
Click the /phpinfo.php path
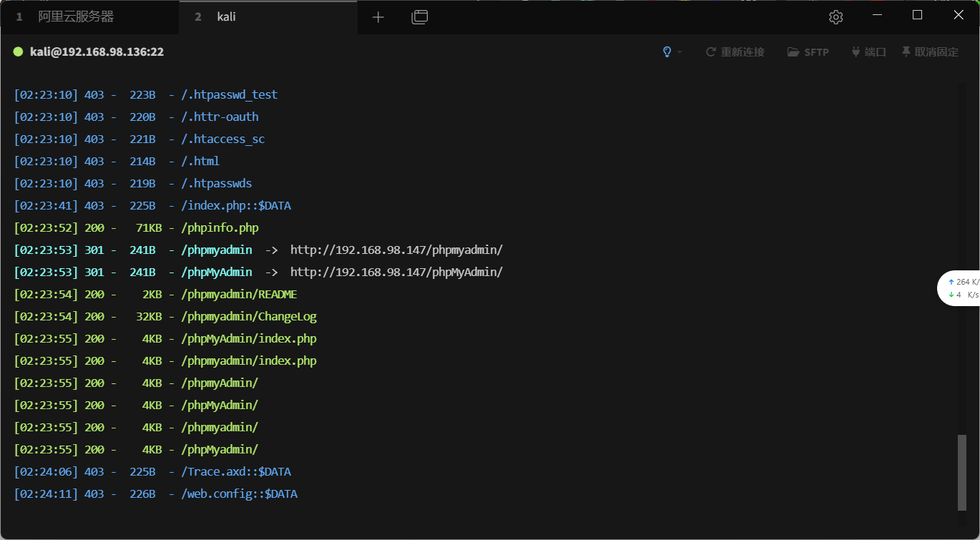[x=220, y=228]
